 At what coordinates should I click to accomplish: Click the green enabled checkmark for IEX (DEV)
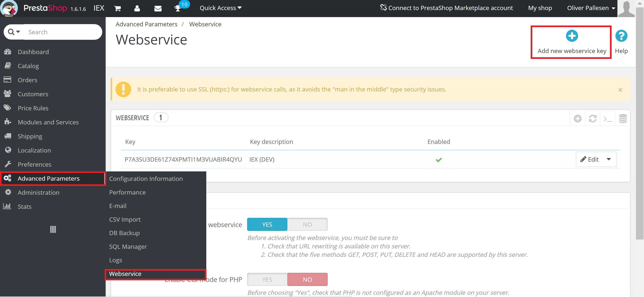coord(439,160)
